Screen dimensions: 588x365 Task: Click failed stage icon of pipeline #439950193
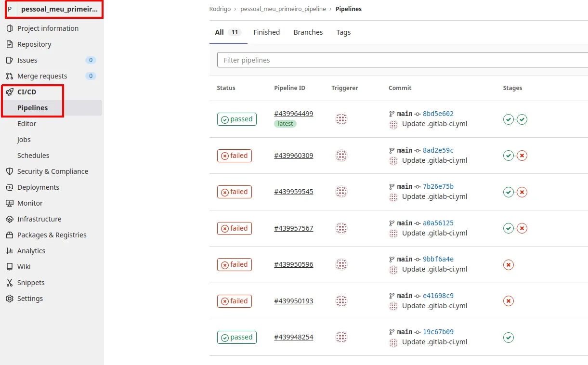509,301
